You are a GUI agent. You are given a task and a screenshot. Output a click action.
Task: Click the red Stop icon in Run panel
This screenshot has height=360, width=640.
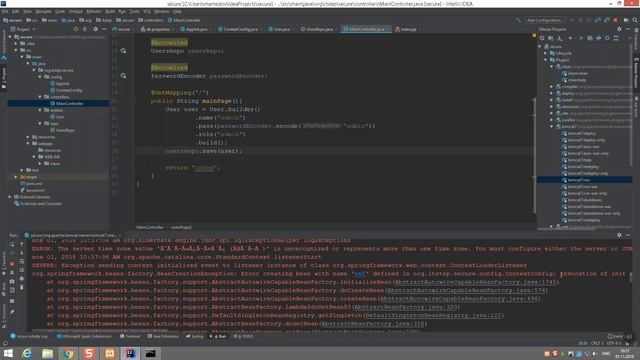(x=12, y=263)
